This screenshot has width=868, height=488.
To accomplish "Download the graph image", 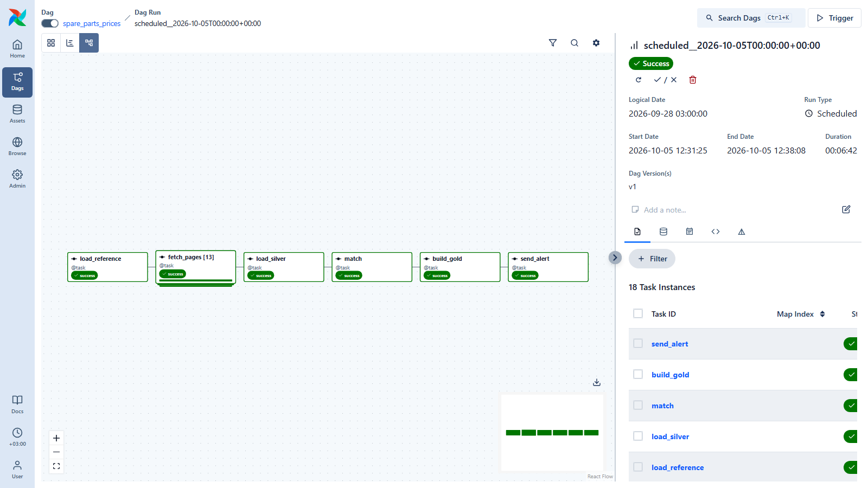I will [x=597, y=382].
